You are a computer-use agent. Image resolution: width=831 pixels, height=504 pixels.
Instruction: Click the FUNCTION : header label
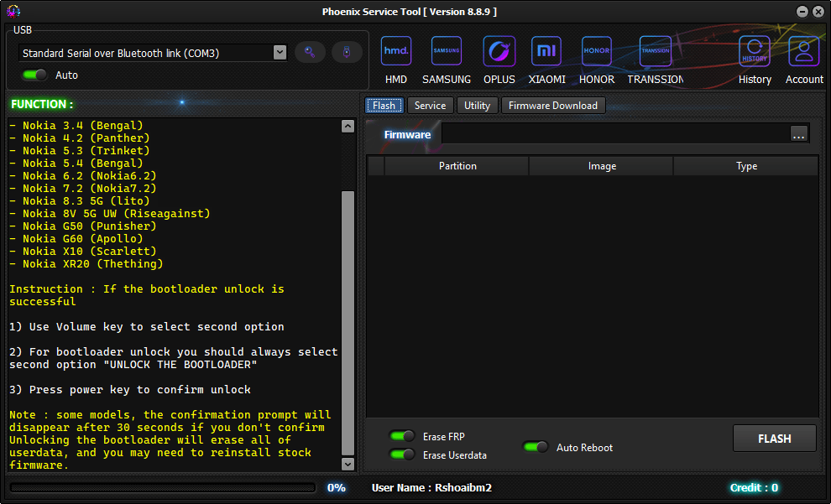click(42, 104)
